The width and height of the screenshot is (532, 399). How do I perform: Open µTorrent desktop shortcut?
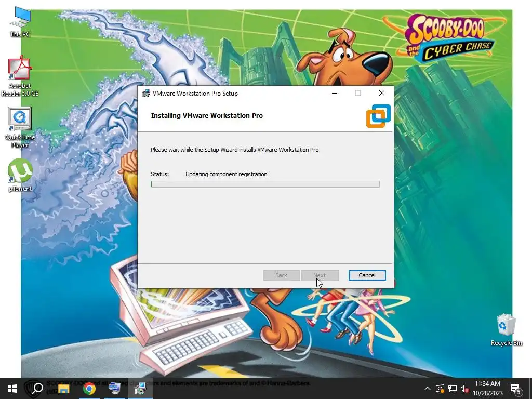click(20, 176)
